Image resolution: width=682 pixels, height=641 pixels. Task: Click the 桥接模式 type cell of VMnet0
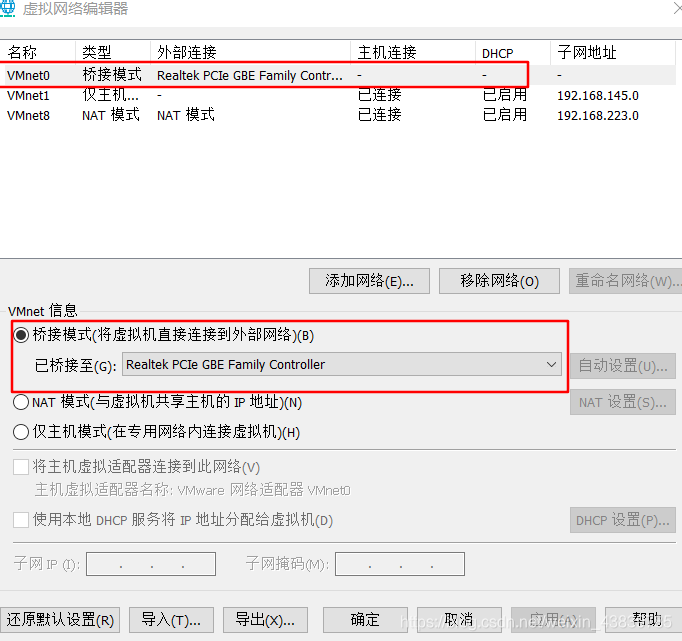112,75
